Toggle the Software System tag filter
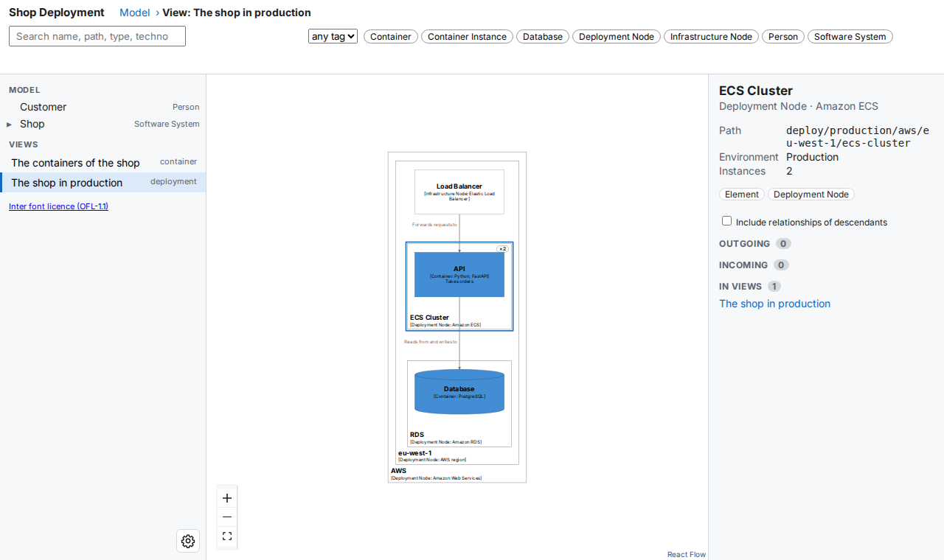This screenshot has height=560, width=944. 850,36
